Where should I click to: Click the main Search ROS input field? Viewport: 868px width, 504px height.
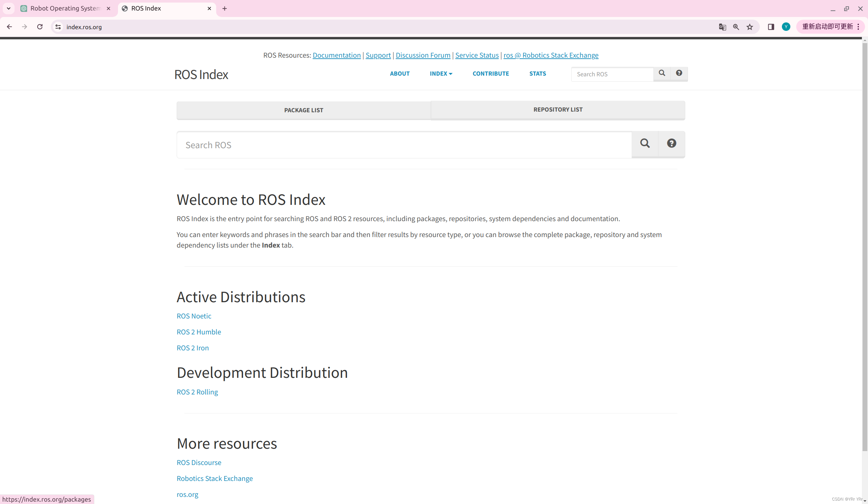pyautogui.click(x=404, y=145)
